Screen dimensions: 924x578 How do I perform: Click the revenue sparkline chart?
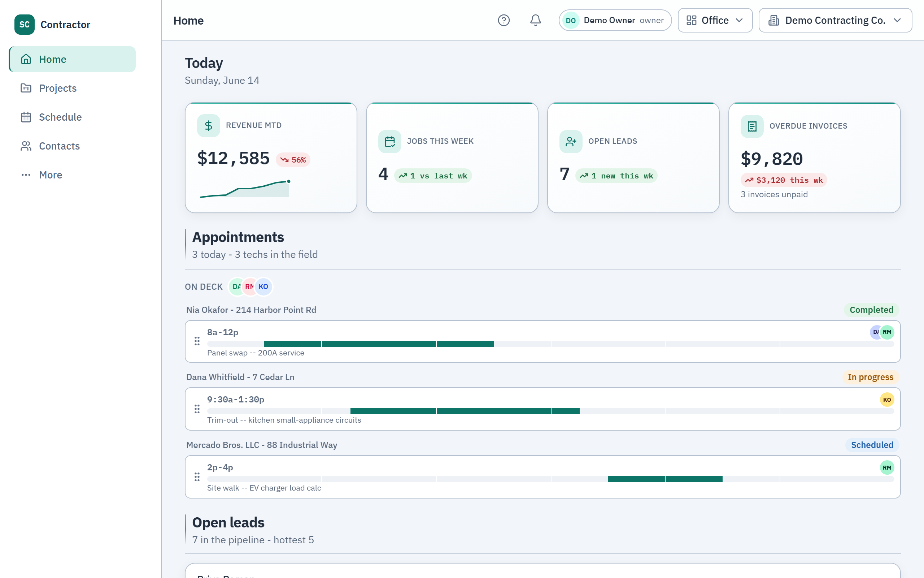(245, 189)
